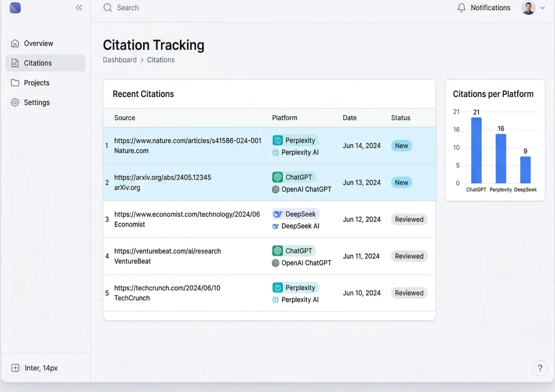Open the profile dropdown arrow
555x392 pixels.
click(x=543, y=7)
